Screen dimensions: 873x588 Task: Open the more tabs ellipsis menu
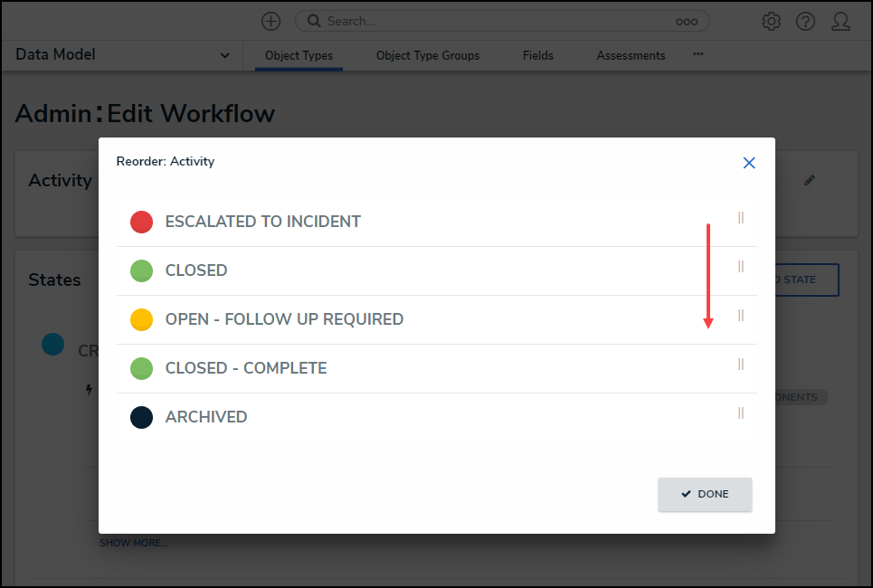(x=697, y=54)
